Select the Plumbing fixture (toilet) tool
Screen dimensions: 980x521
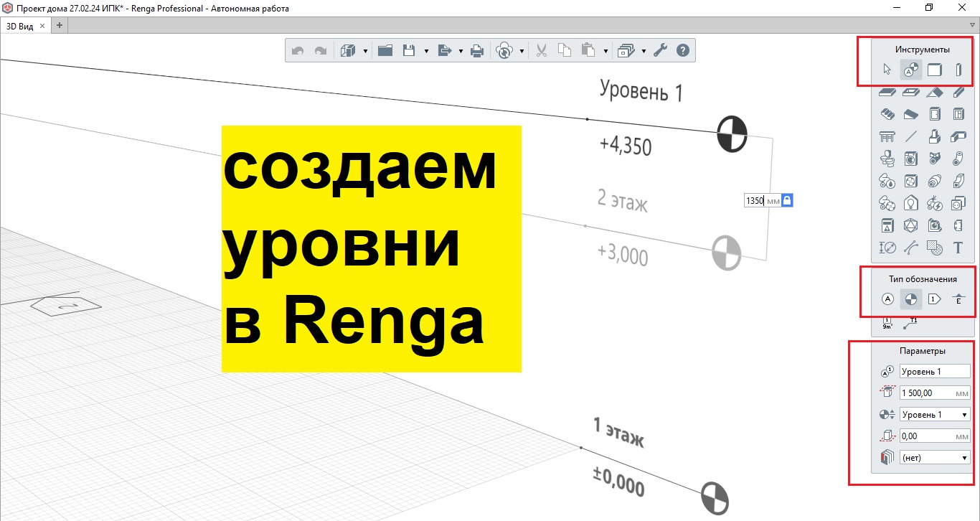(887, 159)
